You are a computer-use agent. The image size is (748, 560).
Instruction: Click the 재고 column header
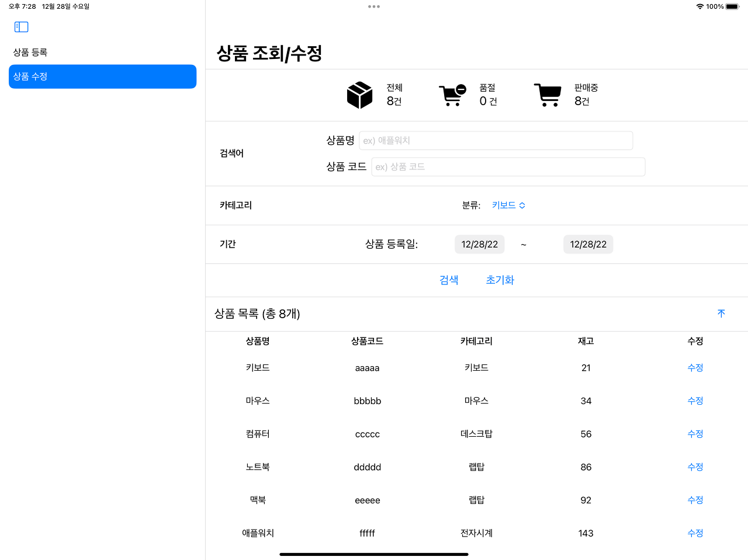tap(586, 341)
